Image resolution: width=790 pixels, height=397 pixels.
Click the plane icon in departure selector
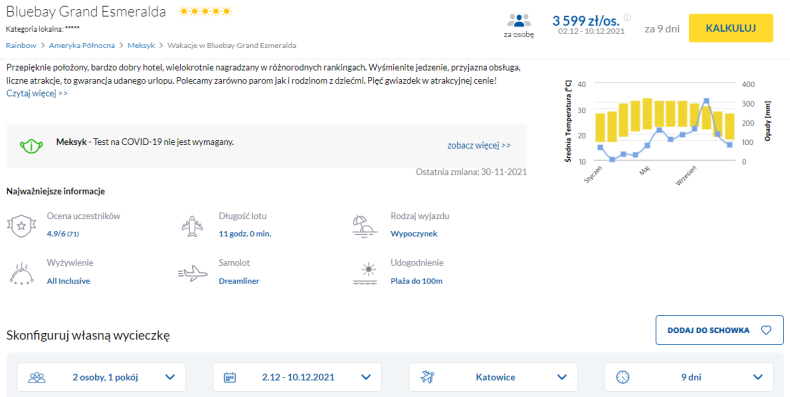pyautogui.click(x=427, y=377)
